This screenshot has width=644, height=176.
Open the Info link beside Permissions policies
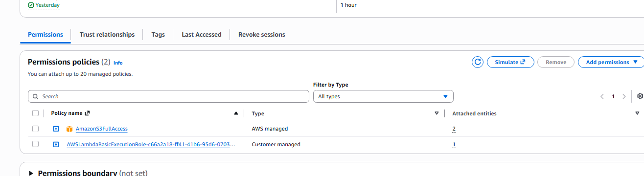(x=118, y=63)
